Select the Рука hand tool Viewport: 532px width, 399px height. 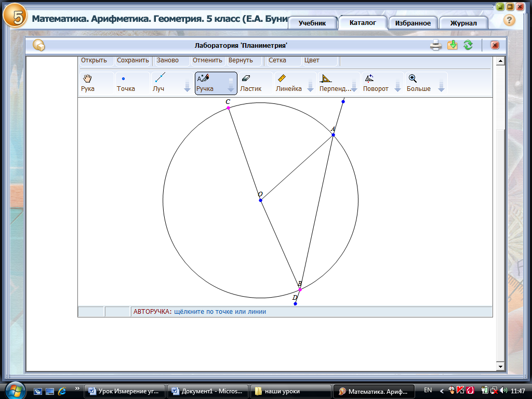[96, 83]
